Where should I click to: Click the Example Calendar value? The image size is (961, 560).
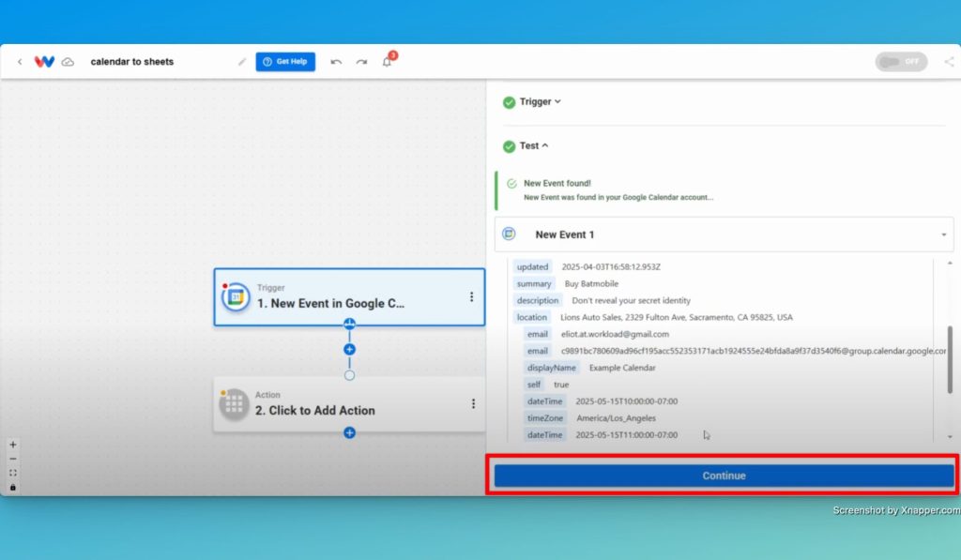click(622, 368)
